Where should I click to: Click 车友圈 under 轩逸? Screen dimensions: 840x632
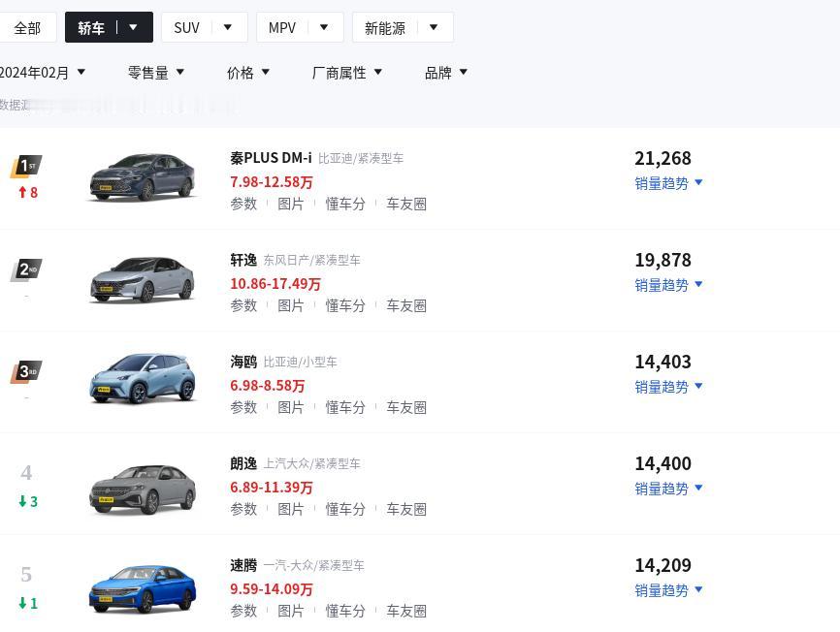406,305
